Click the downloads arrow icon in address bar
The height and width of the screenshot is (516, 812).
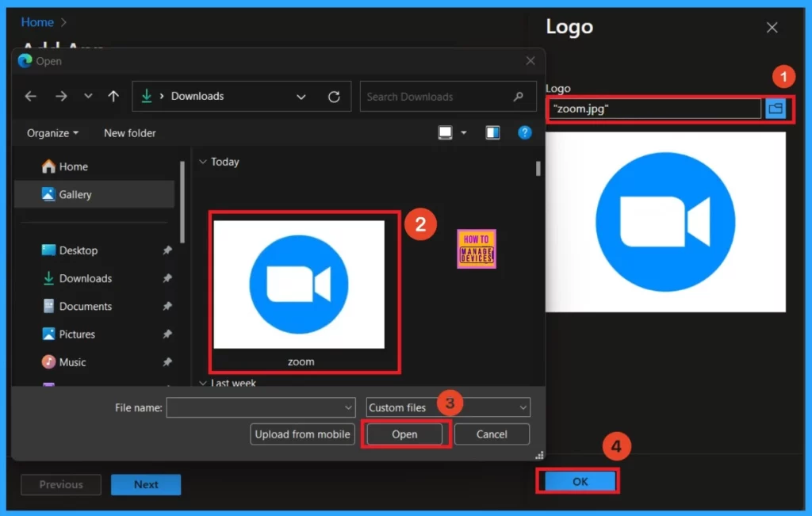point(147,96)
